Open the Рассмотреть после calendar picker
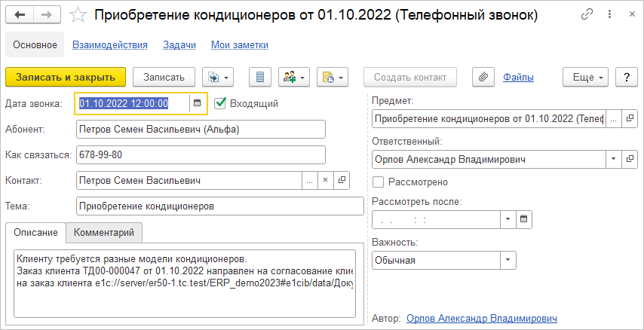The width and height of the screenshot is (644, 330). pyautogui.click(x=524, y=219)
